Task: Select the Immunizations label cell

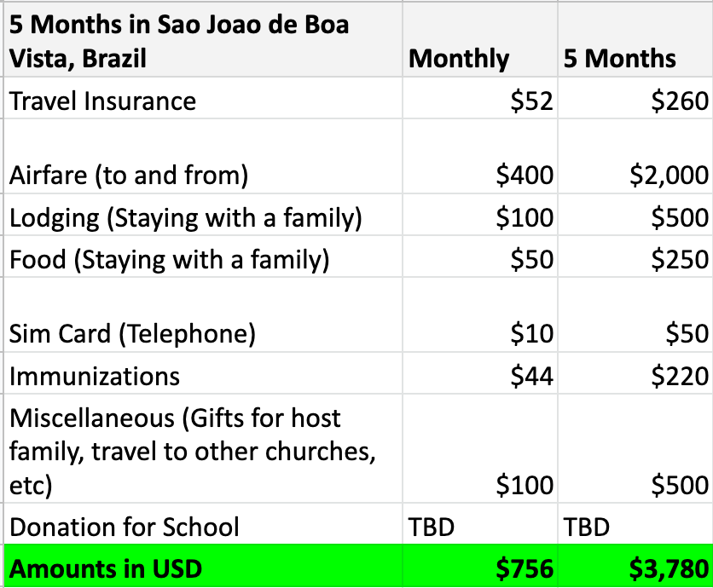Action: point(95,375)
